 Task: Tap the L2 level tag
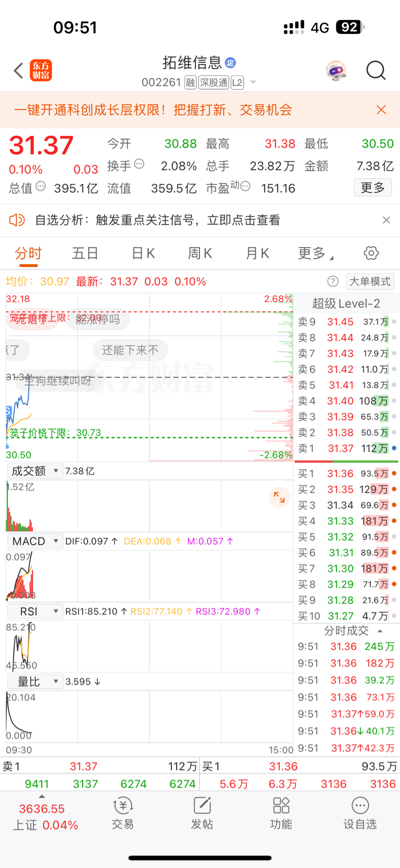(x=237, y=82)
